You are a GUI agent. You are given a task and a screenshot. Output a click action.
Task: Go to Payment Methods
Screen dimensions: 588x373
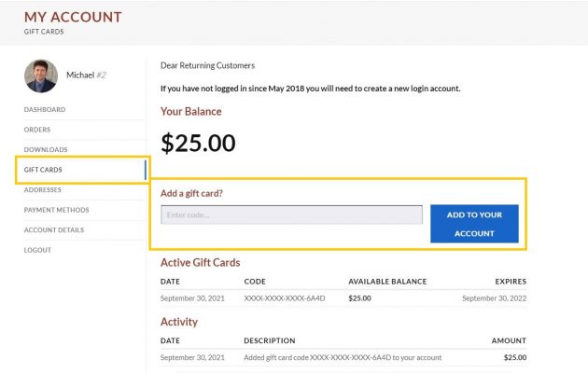[x=57, y=210]
